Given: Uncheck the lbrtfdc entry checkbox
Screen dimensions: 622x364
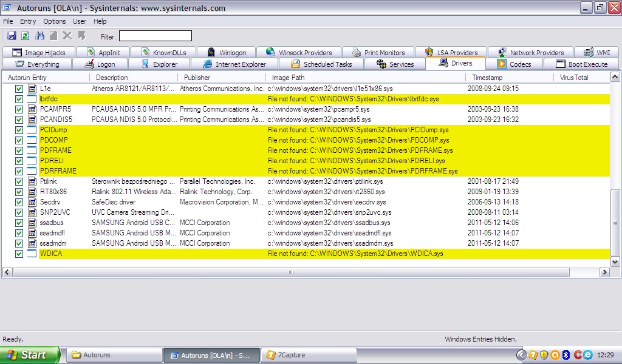Looking at the screenshot, I should (x=19, y=99).
